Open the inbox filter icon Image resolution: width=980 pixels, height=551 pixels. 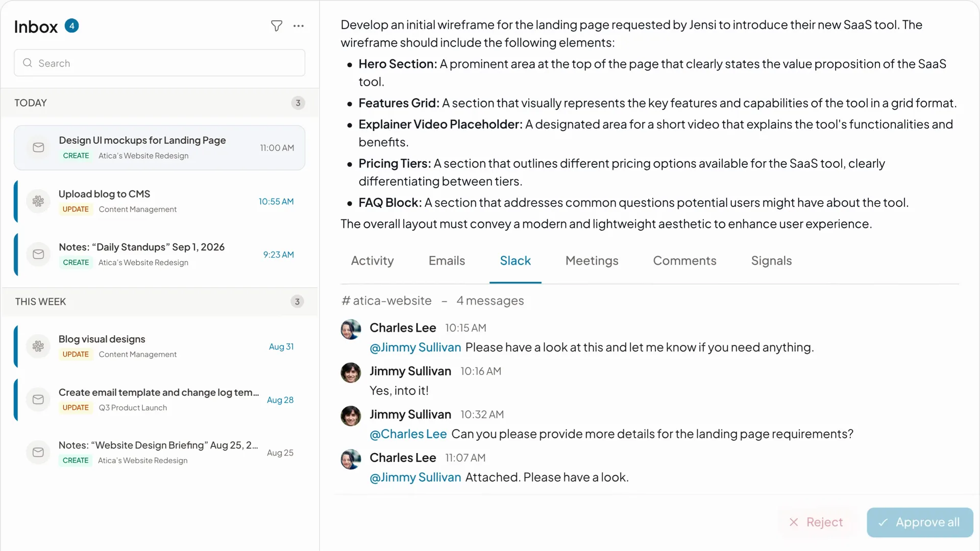[276, 26]
